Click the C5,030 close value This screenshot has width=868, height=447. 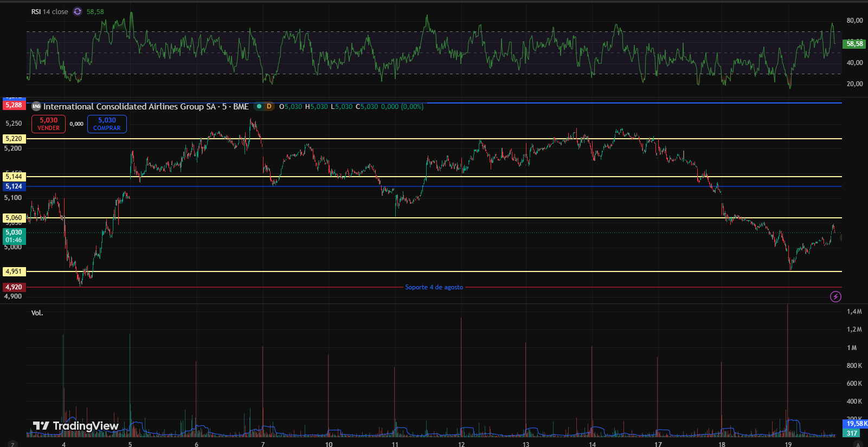coord(367,107)
